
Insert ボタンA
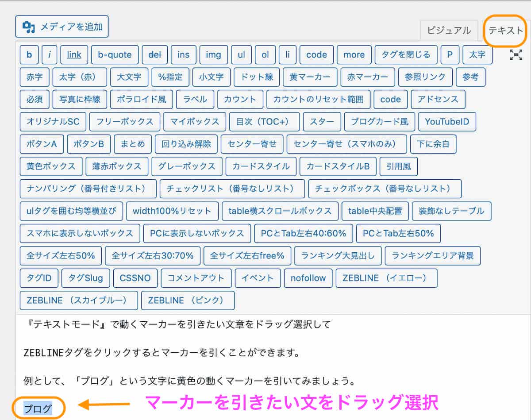(42, 144)
